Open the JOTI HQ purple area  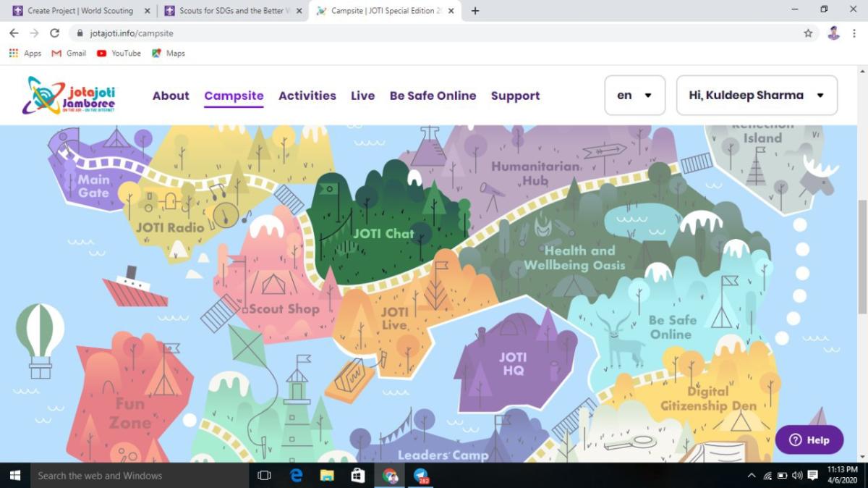tap(513, 363)
